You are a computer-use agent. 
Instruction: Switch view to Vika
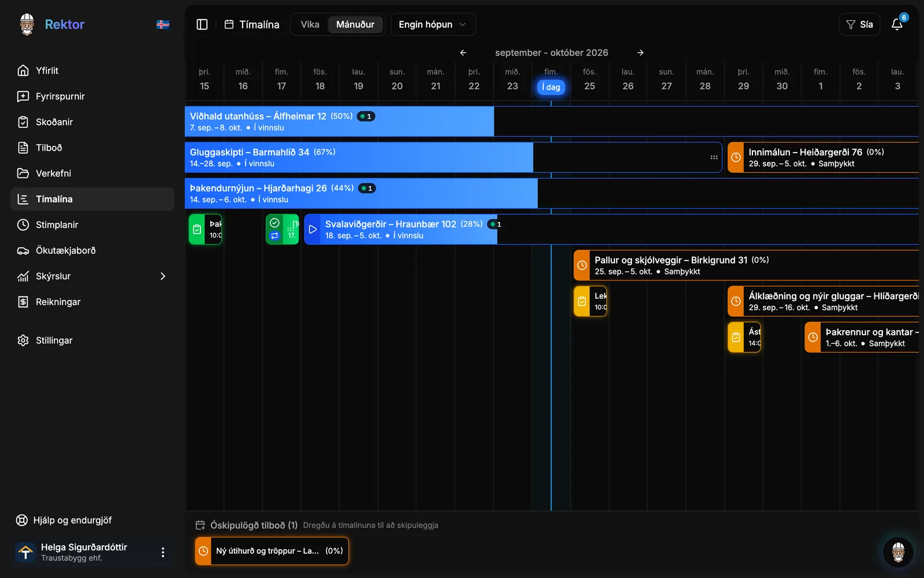[x=310, y=24]
